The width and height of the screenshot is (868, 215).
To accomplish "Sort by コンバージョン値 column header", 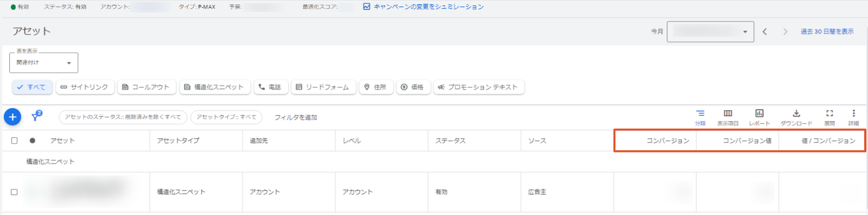I will [x=747, y=141].
